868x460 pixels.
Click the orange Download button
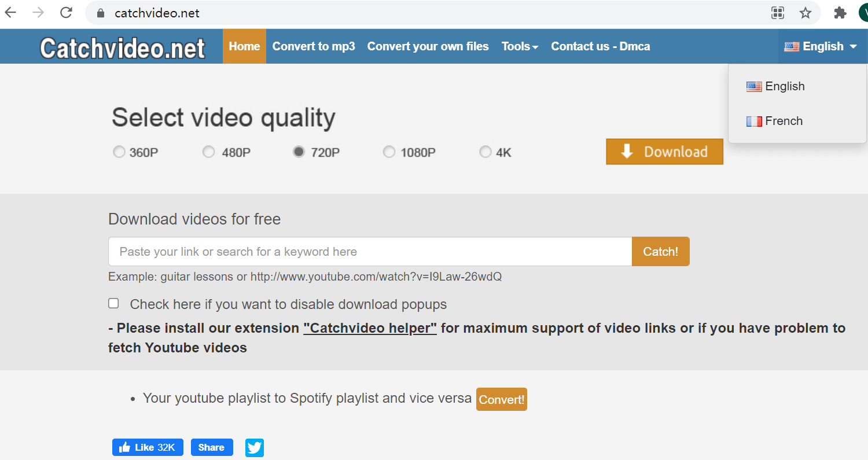[x=664, y=152]
